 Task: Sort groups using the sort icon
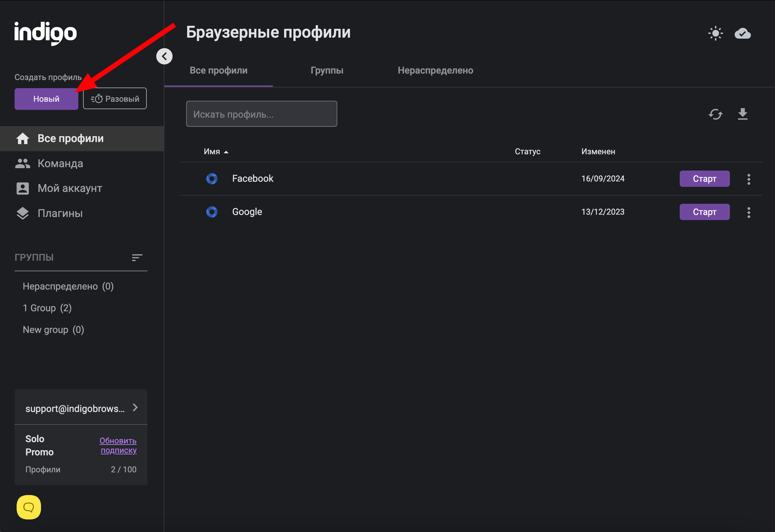(x=137, y=258)
